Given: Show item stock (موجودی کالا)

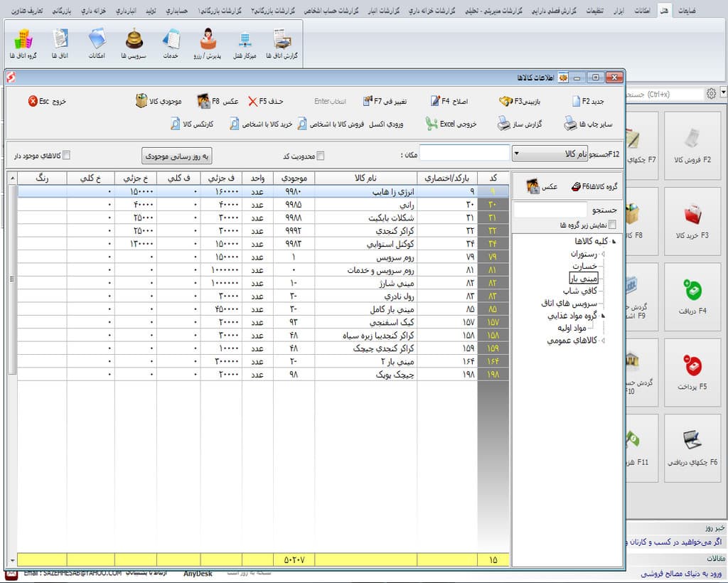Looking at the screenshot, I should 159,101.
